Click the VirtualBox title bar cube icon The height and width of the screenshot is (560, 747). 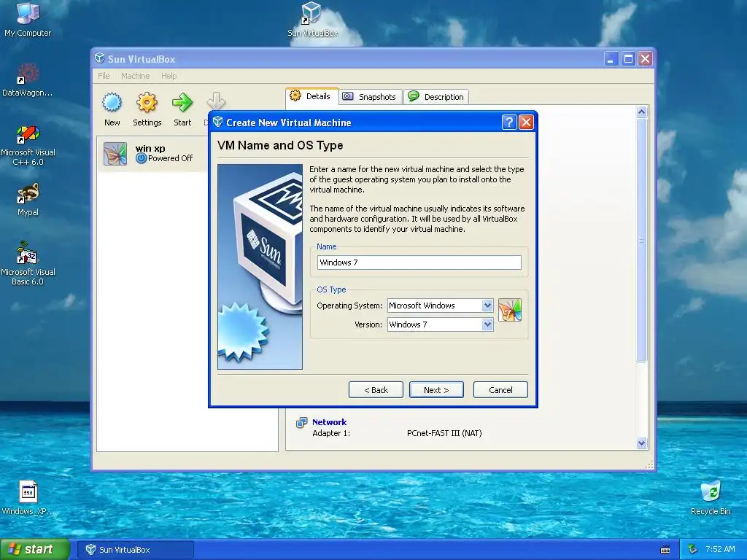[99, 58]
